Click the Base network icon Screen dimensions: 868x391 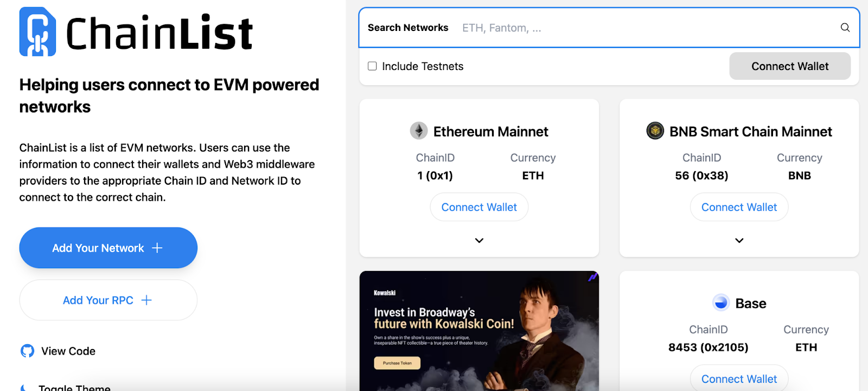click(x=721, y=302)
